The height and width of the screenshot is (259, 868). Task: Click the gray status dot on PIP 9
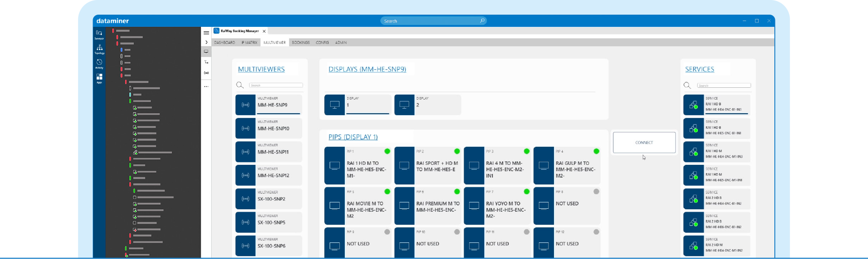387,232
